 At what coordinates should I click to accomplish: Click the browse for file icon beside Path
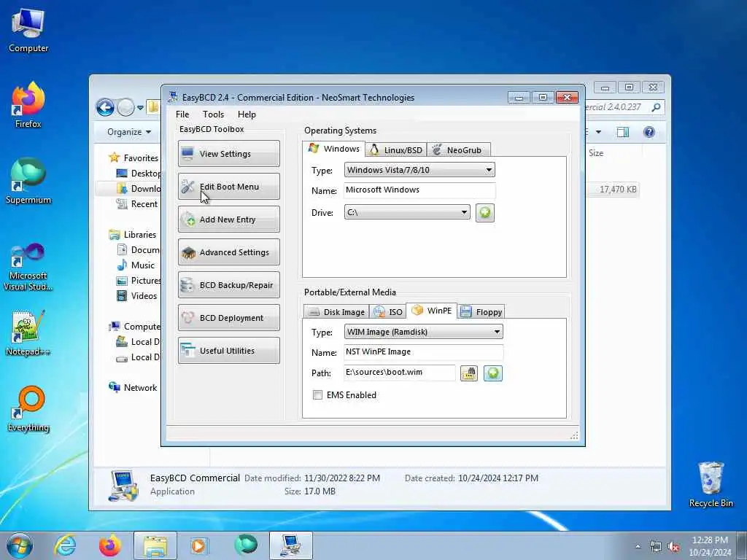pyautogui.click(x=469, y=373)
